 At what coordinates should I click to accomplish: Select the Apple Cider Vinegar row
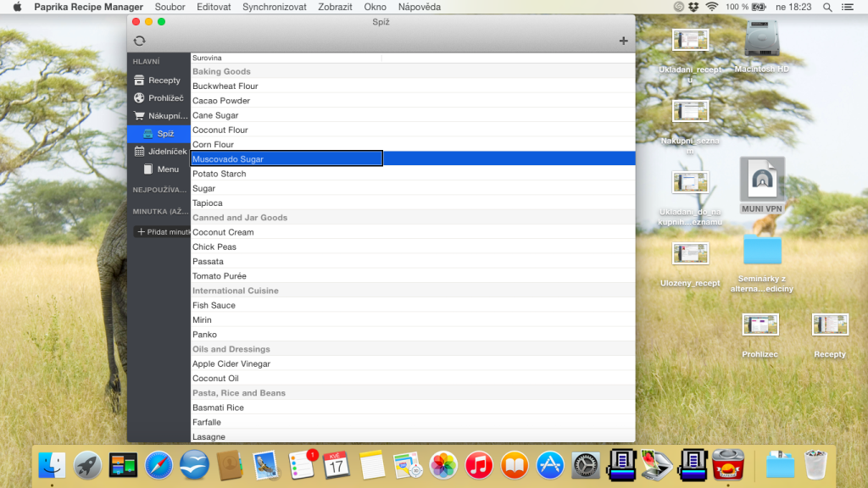pos(413,363)
